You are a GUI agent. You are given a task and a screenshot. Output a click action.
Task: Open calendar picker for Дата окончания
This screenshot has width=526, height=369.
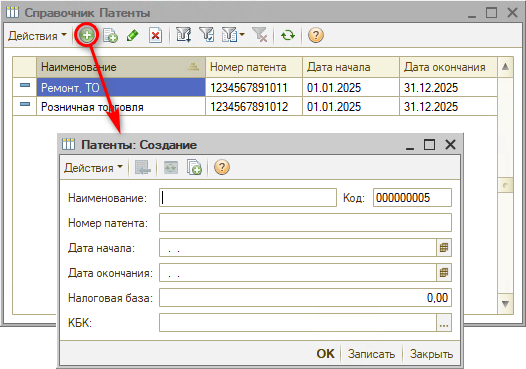click(x=444, y=272)
